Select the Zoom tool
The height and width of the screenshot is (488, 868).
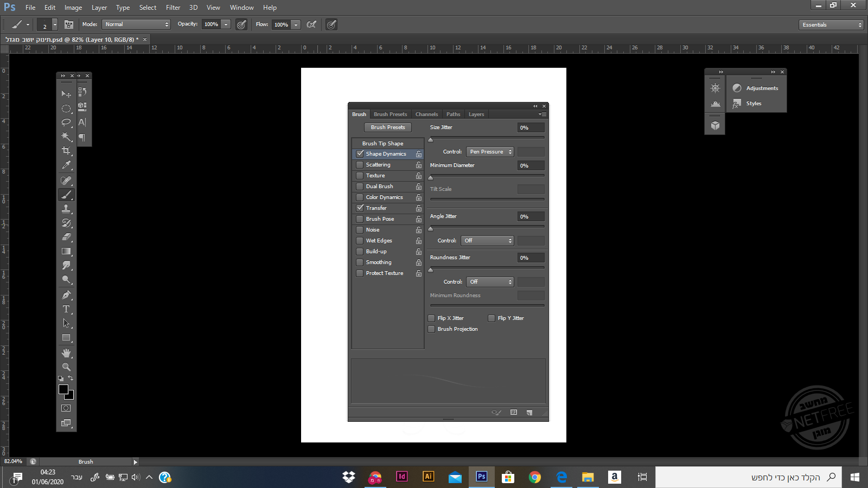[x=66, y=367]
